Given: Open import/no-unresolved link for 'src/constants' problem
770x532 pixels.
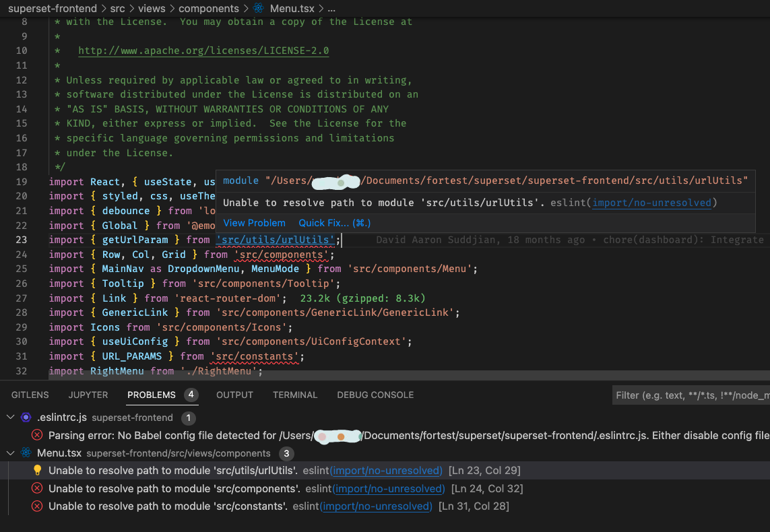Looking at the screenshot, I should tap(376, 506).
